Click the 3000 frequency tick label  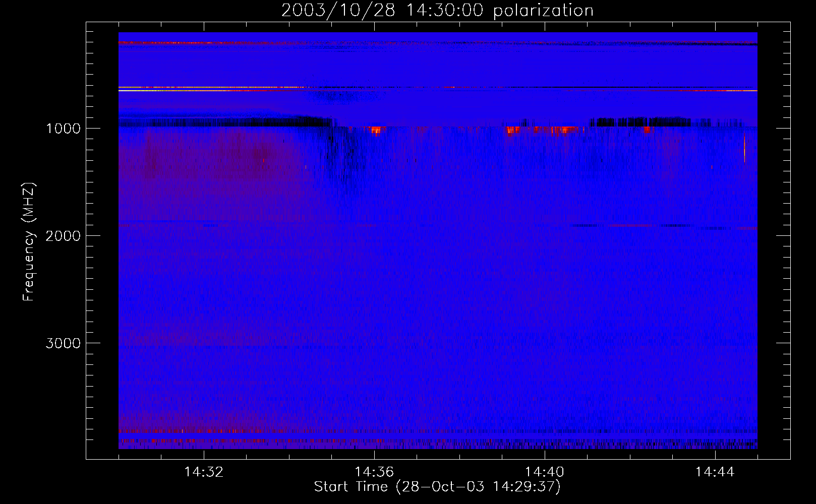[63, 343]
